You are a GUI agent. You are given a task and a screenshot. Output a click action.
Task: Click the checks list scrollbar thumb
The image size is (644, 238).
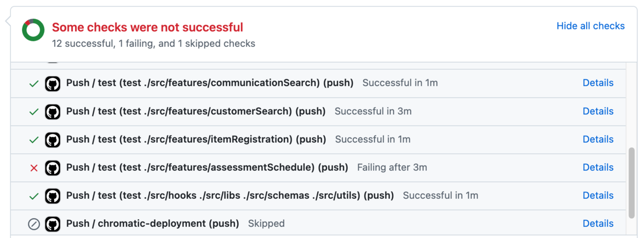[x=631, y=183]
